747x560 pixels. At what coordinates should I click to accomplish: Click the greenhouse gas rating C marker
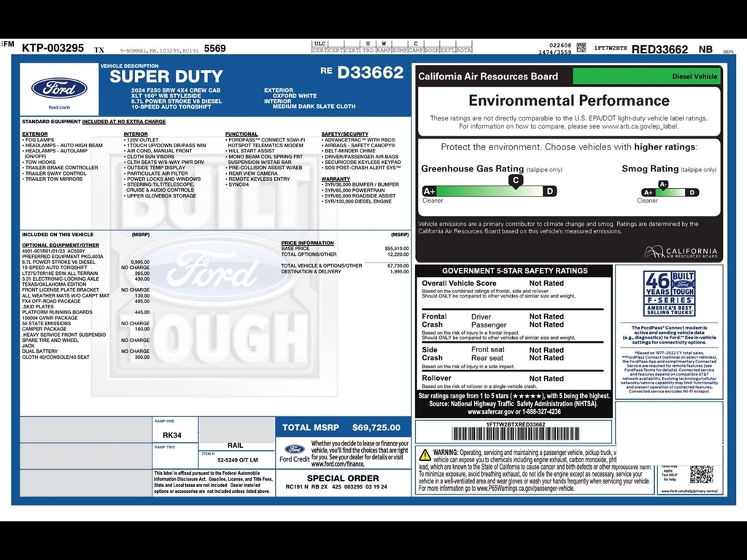[x=516, y=180]
